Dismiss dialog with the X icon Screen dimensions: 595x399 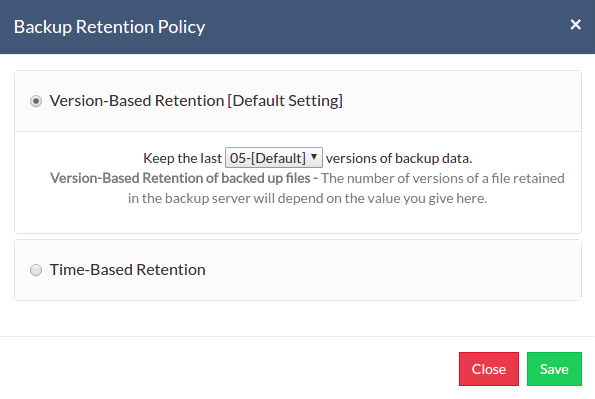pyautogui.click(x=575, y=25)
